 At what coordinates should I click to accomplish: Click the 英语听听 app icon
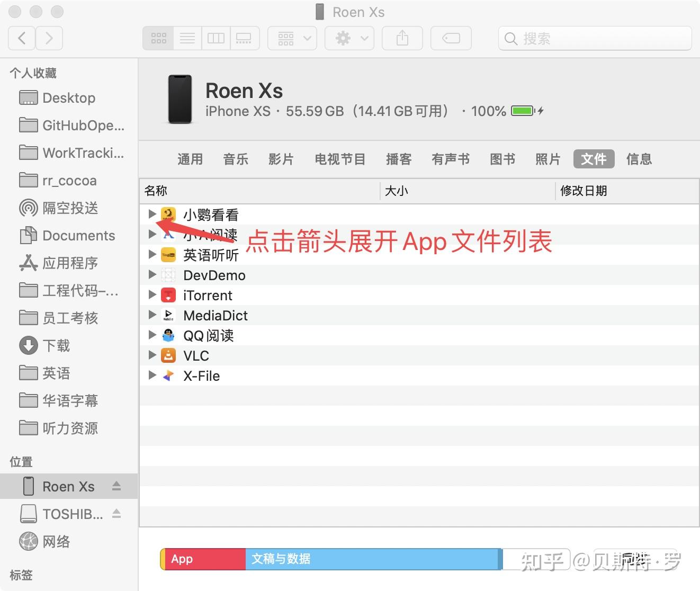click(168, 255)
